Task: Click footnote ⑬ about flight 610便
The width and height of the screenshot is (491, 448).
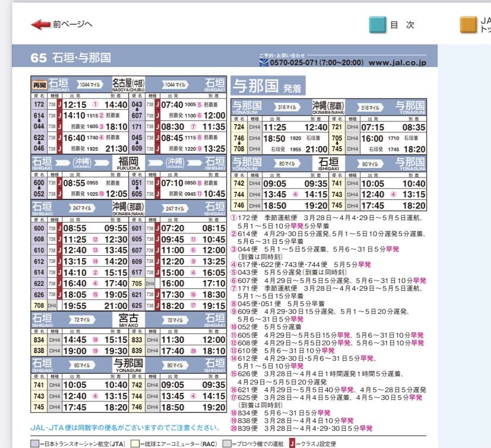Action: click(x=283, y=351)
